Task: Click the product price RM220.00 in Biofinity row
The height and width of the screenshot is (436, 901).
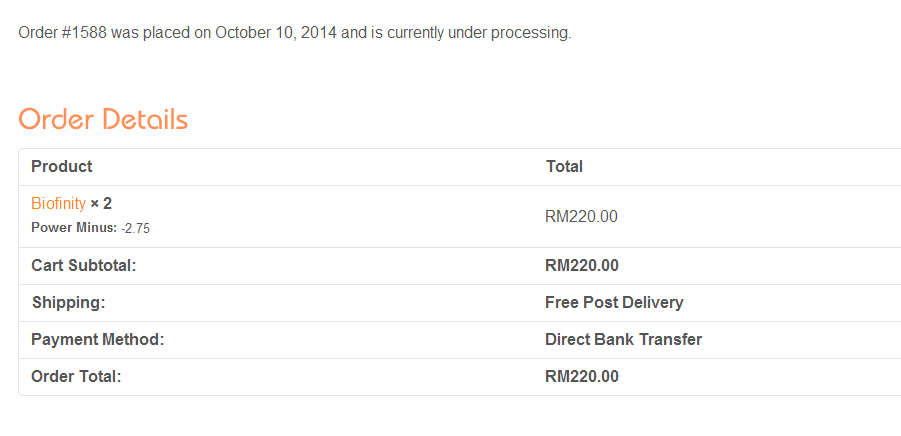Action: (x=582, y=217)
